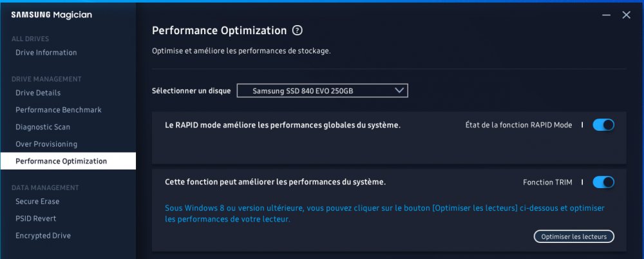This screenshot has height=259, width=644.
Task: Close the Samsung Magician window
Action: coord(626,15)
